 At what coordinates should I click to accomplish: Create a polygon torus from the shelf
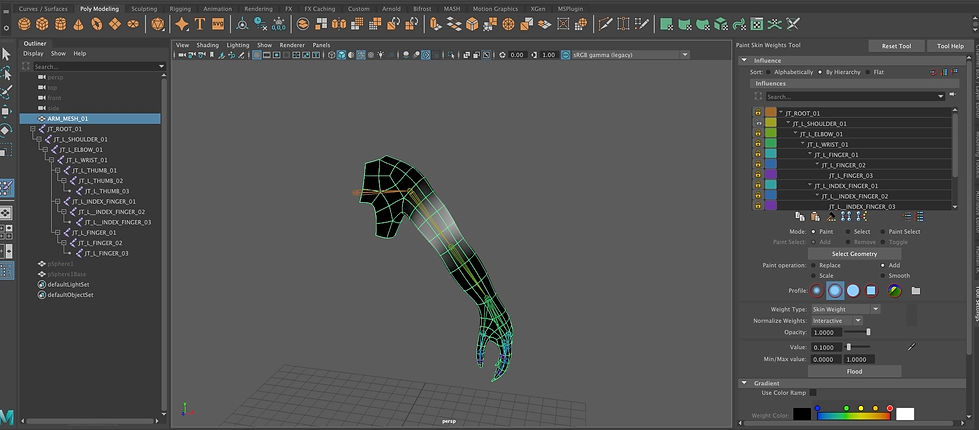[x=97, y=24]
